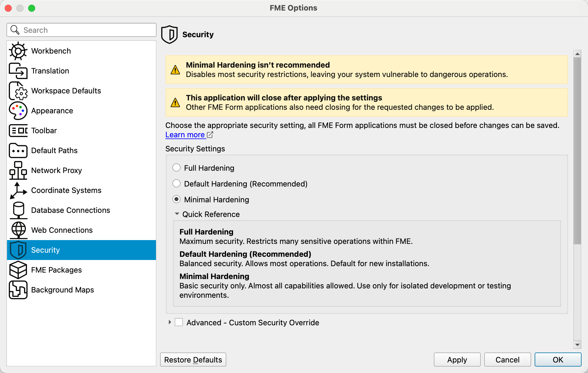Click the Security Settings group label
The width and height of the screenshot is (588, 373).
click(195, 149)
